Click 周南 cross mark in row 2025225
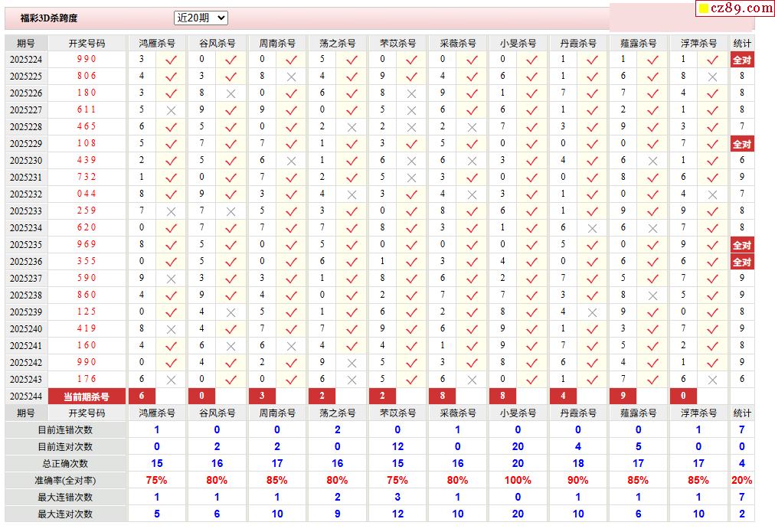 (291, 77)
